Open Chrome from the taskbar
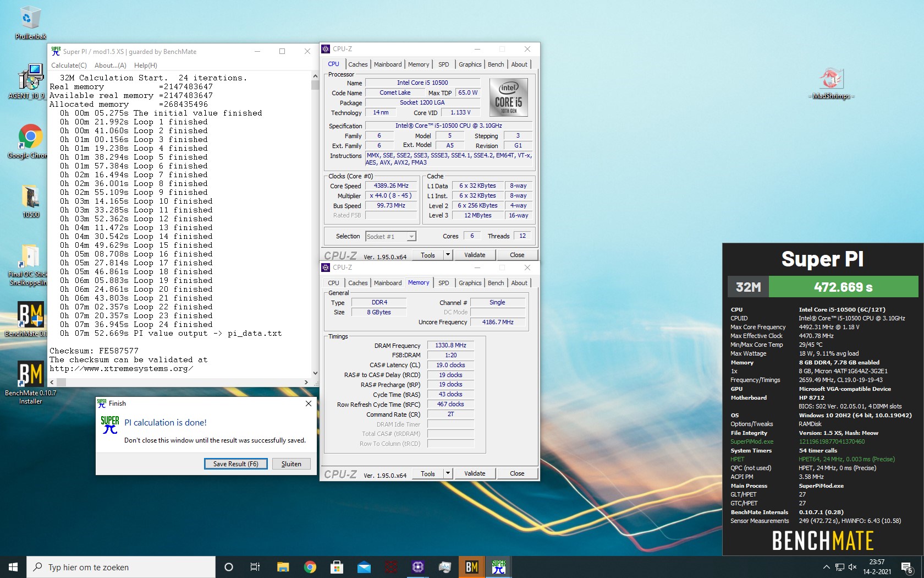The image size is (924, 578). [x=310, y=567]
